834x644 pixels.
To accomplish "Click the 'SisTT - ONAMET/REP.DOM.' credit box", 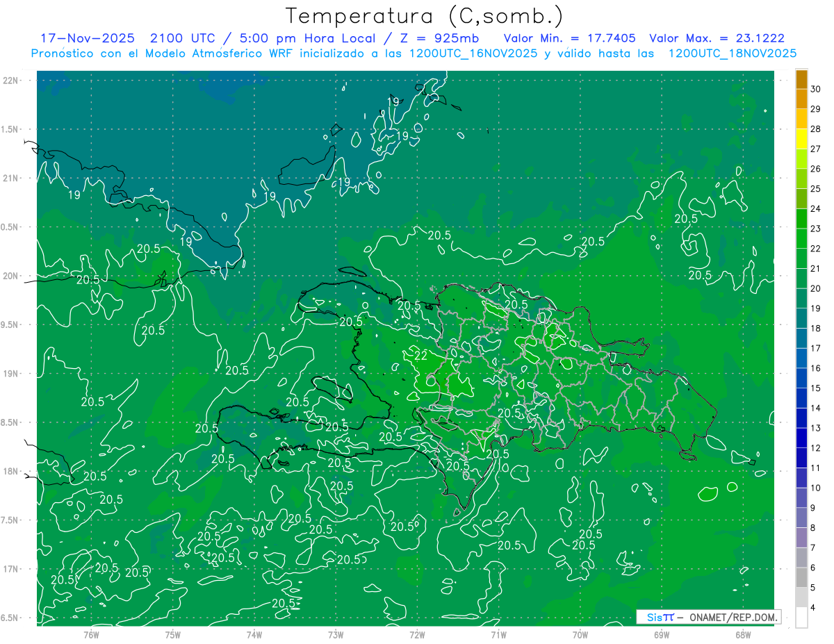I will click(708, 617).
